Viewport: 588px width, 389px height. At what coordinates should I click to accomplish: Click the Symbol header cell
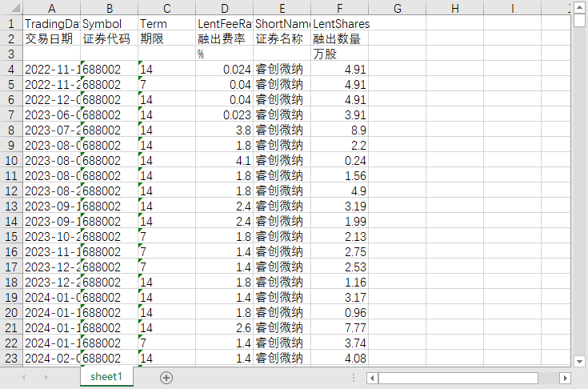pyautogui.click(x=109, y=24)
